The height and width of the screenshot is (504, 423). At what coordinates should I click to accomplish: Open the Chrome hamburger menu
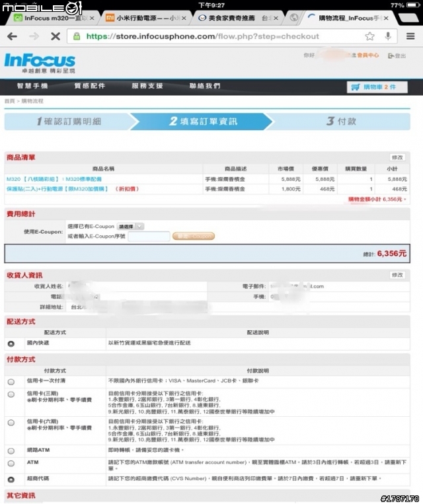410,36
